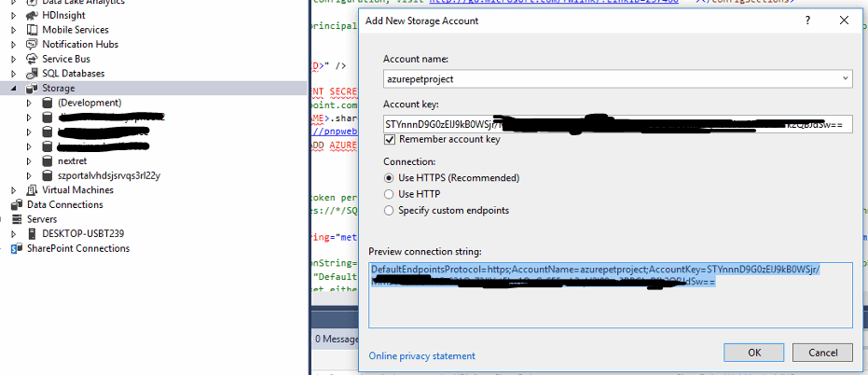This screenshot has height=375, width=868.
Task: Click the Service Bus icon
Action: click(32, 59)
